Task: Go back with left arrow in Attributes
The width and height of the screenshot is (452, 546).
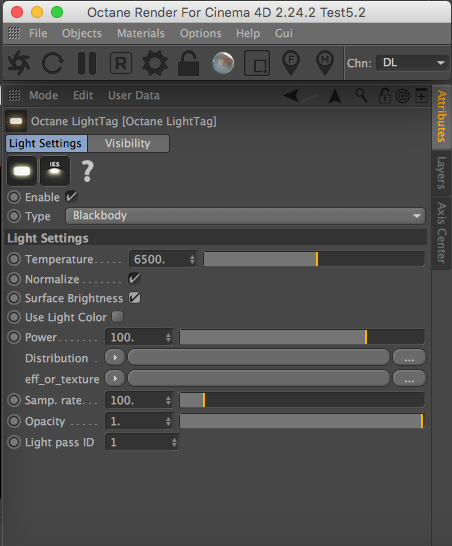Action: click(291, 95)
